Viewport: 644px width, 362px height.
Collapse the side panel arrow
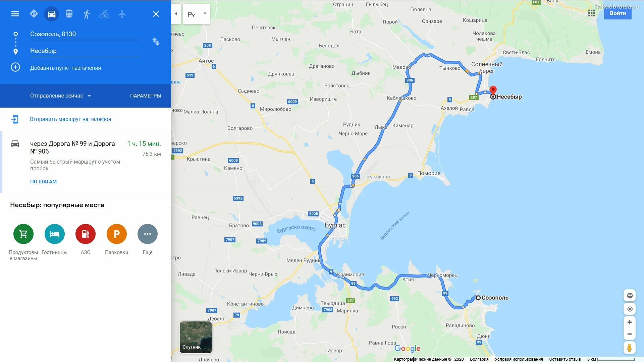(176, 14)
